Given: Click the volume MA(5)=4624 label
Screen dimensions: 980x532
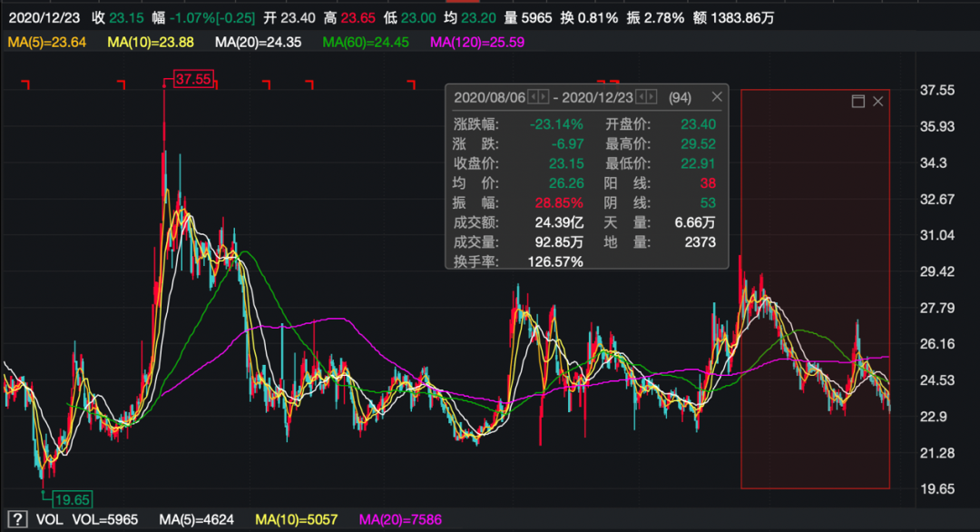Looking at the screenshot, I should point(196,519).
